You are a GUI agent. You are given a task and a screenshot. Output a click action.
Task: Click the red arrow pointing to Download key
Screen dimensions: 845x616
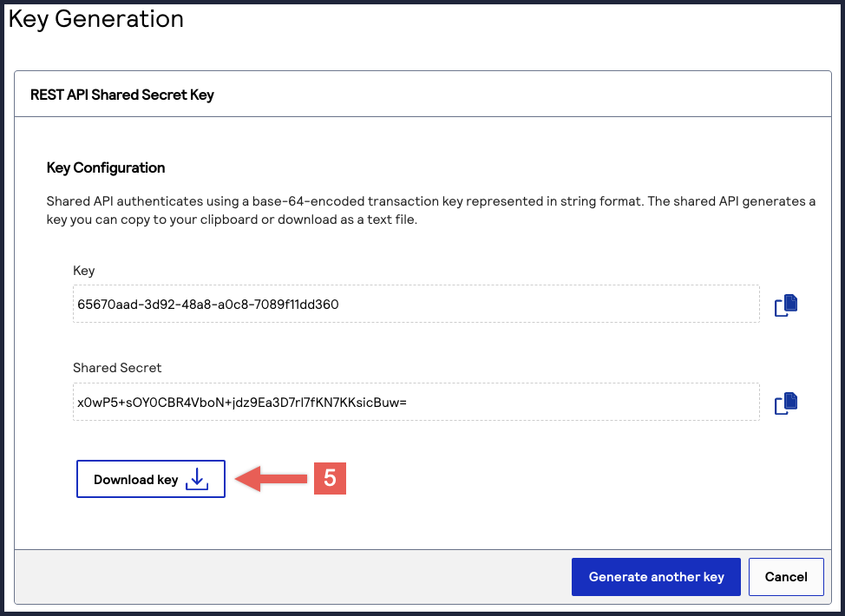point(271,479)
